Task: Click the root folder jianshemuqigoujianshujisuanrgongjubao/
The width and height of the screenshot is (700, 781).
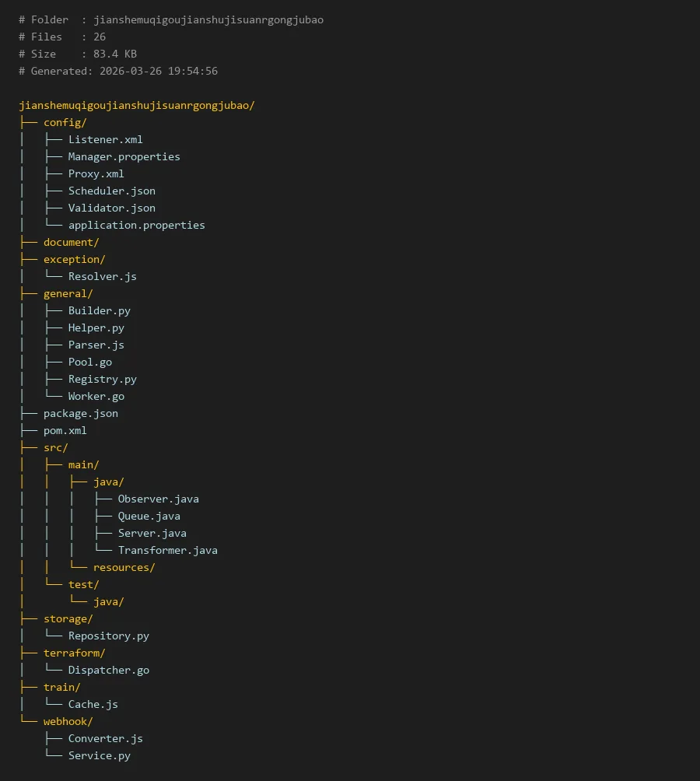Action: pos(136,105)
